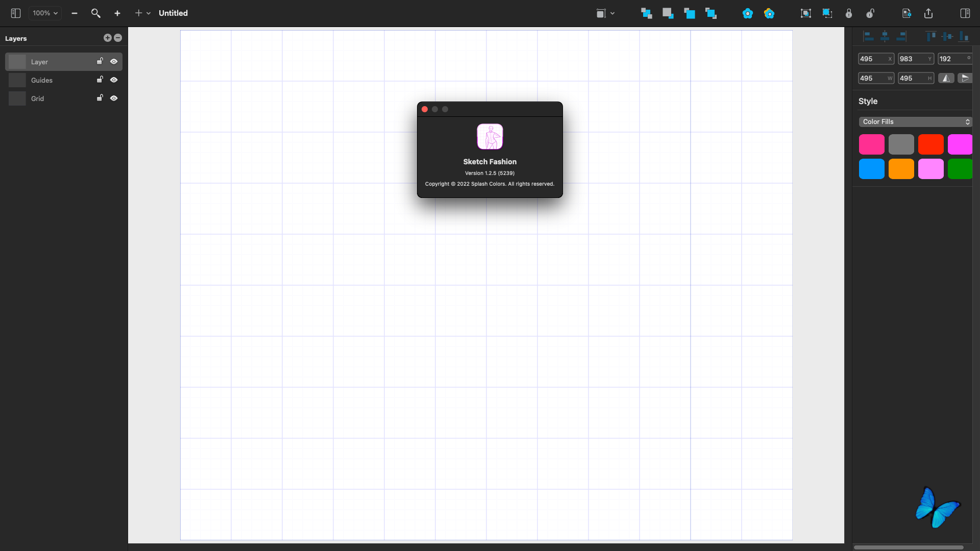The width and height of the screenshot is (980, 551).
Task: Align objects to right edge
Action: point(901,36)
